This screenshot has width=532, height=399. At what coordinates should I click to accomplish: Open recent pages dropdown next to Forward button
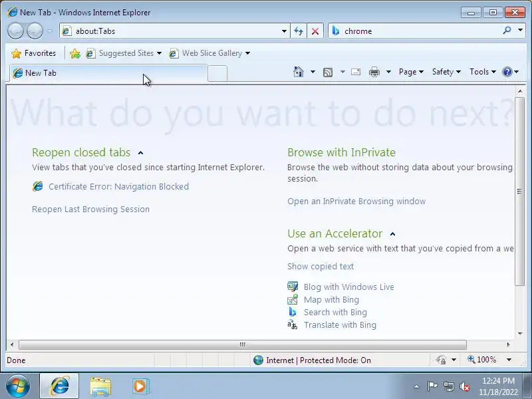coord(49,31)
